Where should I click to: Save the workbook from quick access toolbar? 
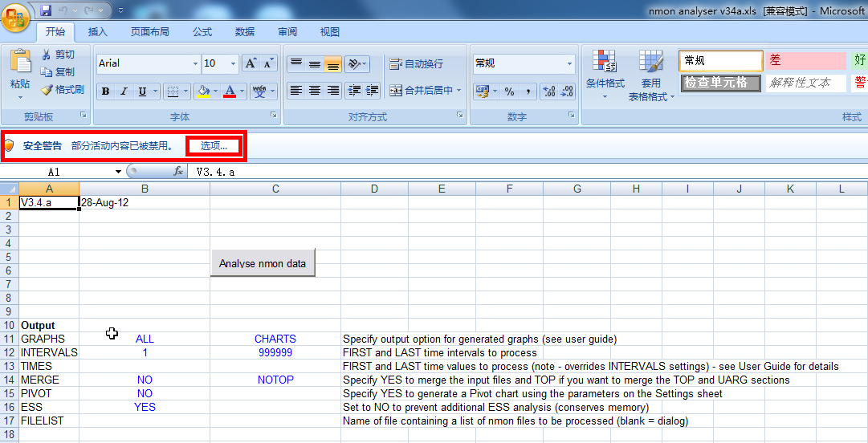coord(46,10)
